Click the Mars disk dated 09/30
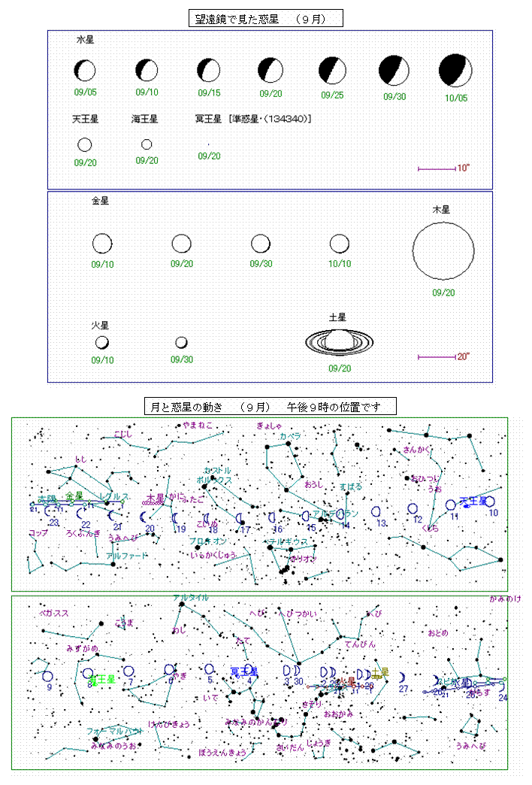The image size is (532, 785). click(x=181, y=342)
